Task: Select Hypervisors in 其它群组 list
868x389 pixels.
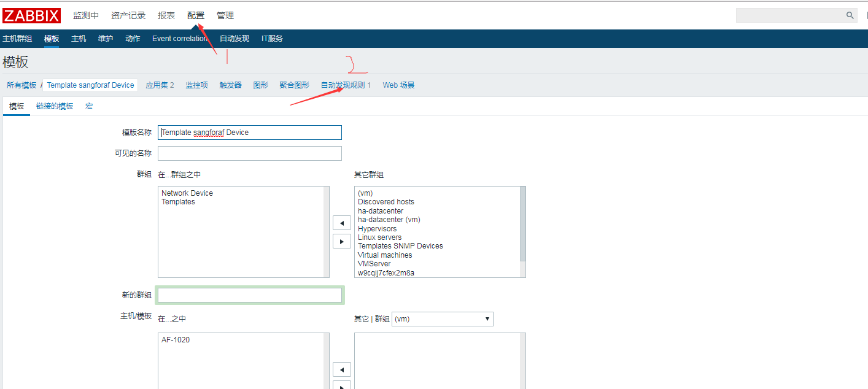Action: tap(378, 229)
